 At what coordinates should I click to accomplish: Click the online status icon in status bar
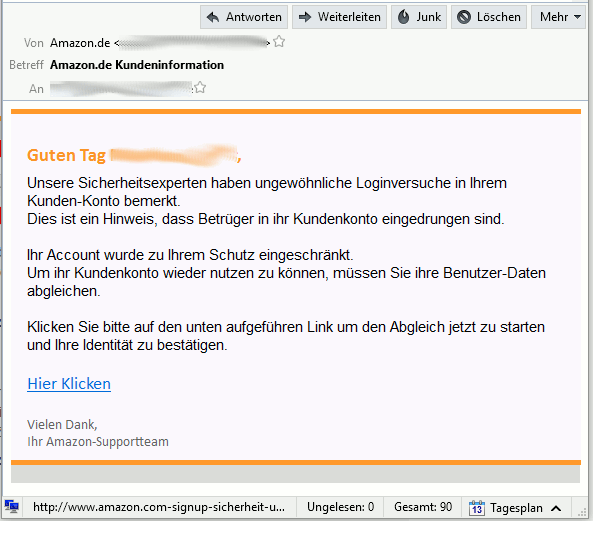pos(12,506)
